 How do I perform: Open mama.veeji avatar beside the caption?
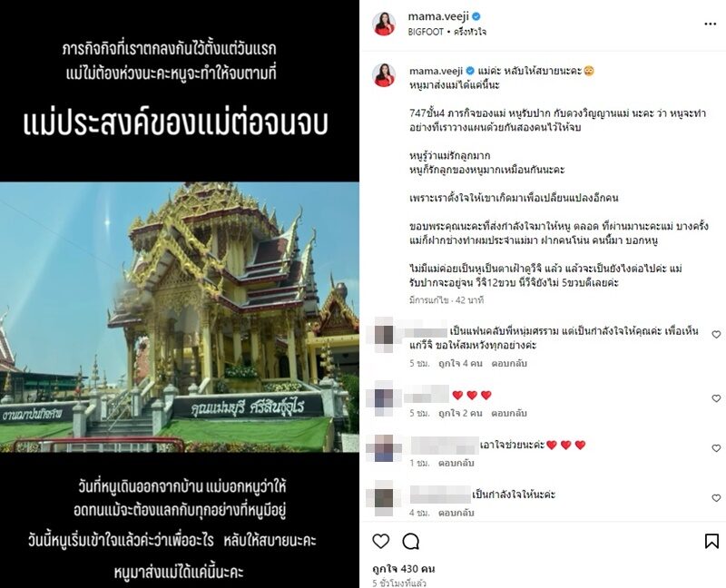[x=384, y=75]
